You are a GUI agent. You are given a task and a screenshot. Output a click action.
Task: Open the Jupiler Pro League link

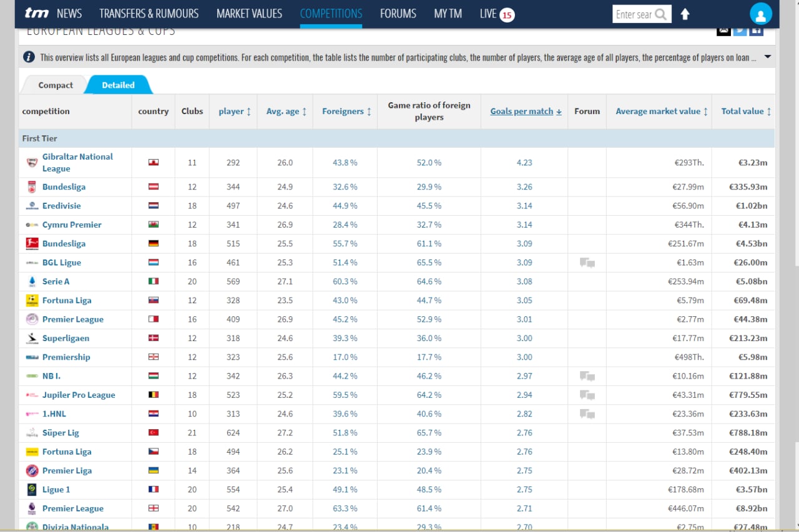[79, 395]
